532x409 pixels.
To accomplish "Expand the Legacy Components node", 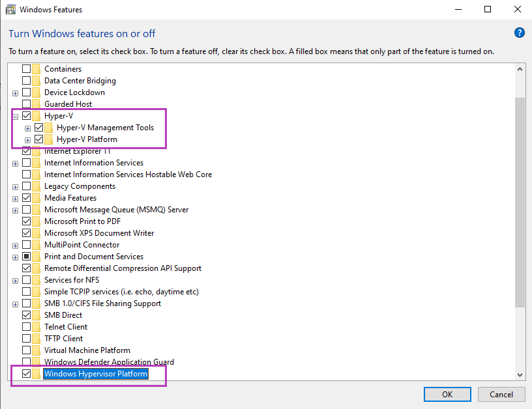I will point(15,188).
